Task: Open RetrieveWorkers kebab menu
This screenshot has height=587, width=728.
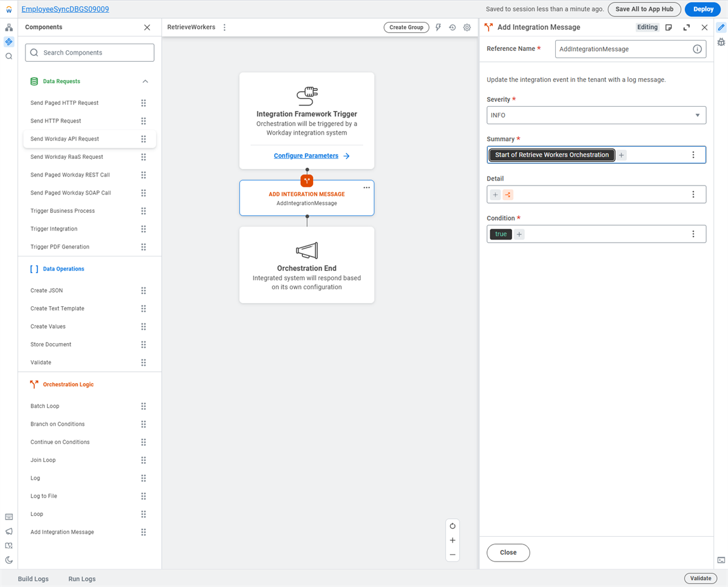Action: [224, 27]
